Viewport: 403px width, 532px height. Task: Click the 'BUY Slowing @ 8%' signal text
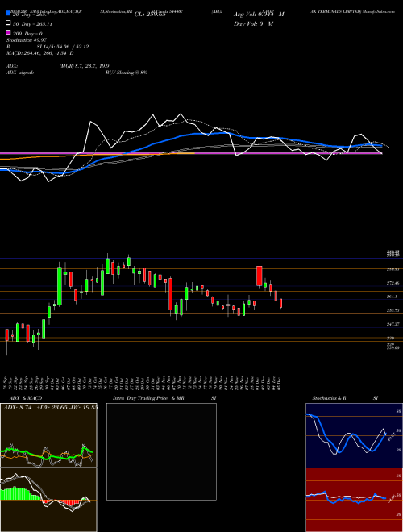pyautogui.click(x=127, y=73)
